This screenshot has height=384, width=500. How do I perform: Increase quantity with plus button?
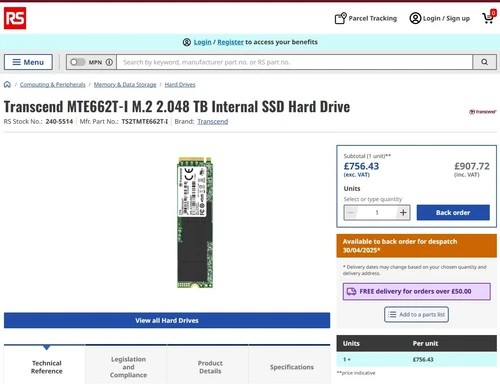(x=403, y=212)
